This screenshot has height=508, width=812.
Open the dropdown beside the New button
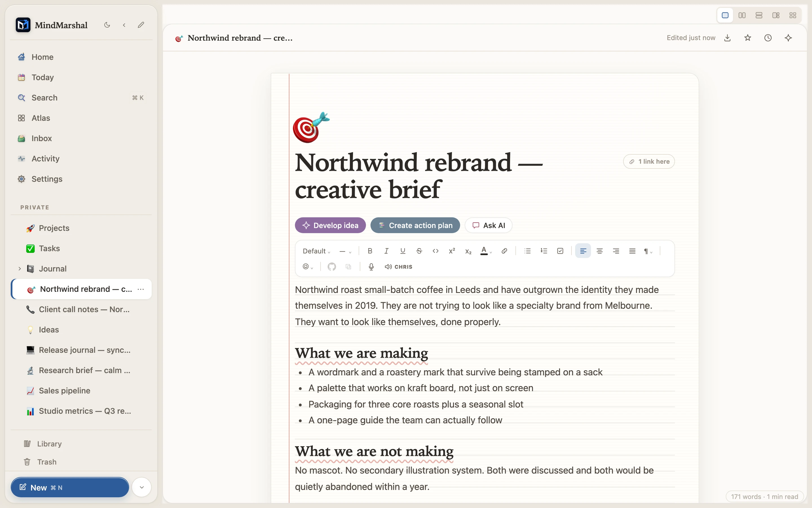click(x=142, y=487)
